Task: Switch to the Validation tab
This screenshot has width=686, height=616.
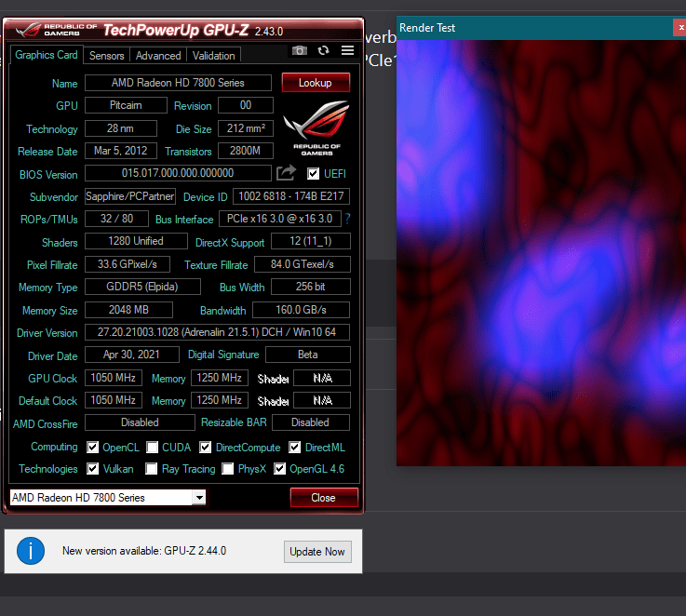Action: coord(213,56)
